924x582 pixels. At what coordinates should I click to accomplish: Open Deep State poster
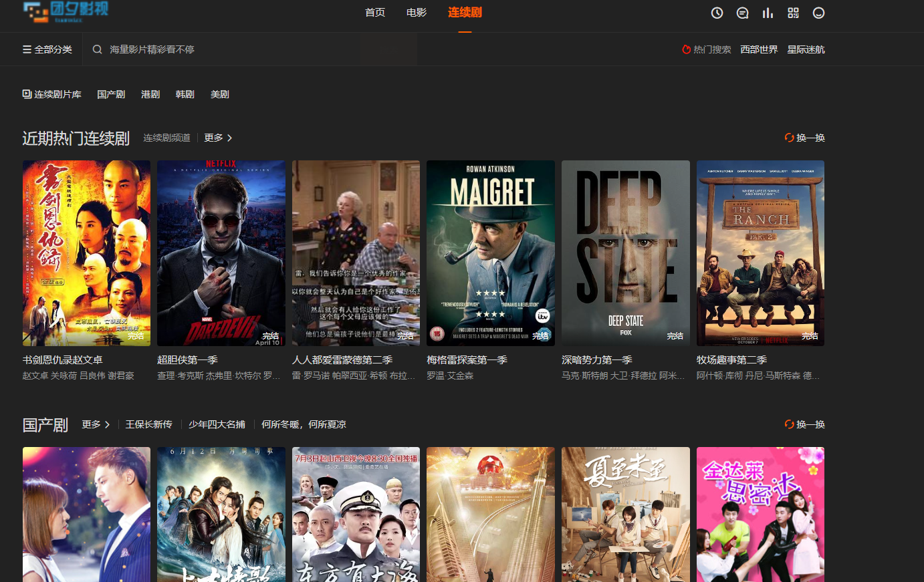[626, 253]
